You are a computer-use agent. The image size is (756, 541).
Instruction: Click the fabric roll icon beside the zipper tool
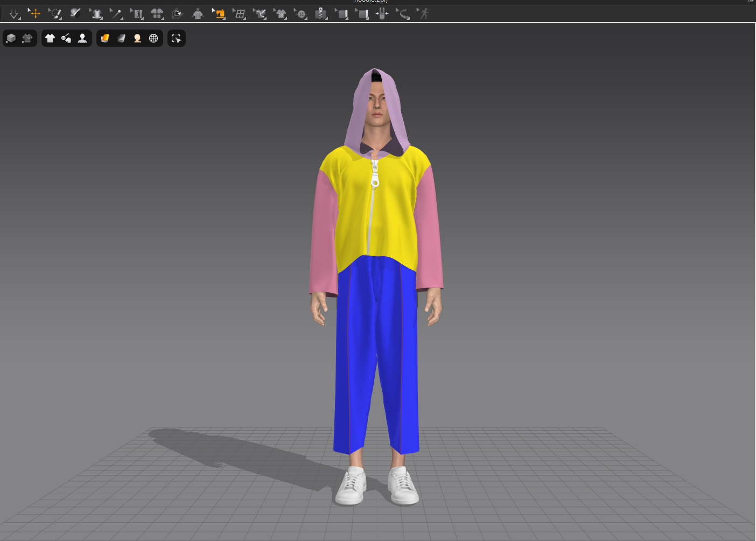342,14
